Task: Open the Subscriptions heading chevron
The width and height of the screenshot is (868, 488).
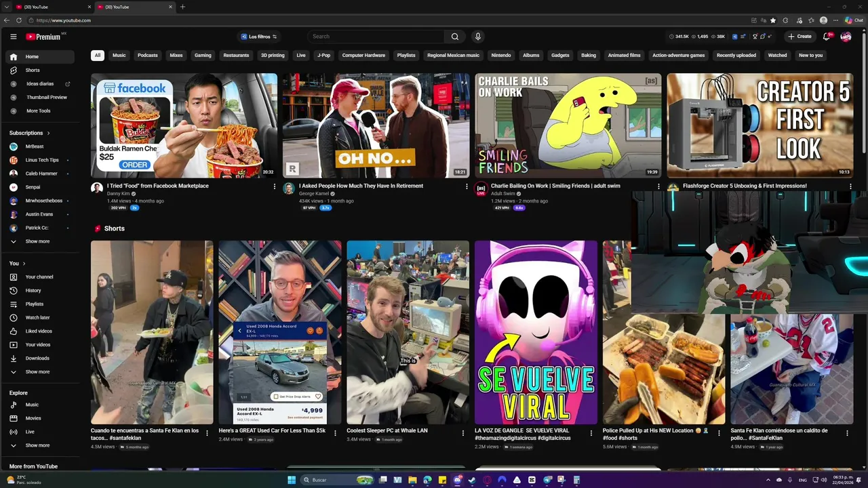Action: [48, 133]
